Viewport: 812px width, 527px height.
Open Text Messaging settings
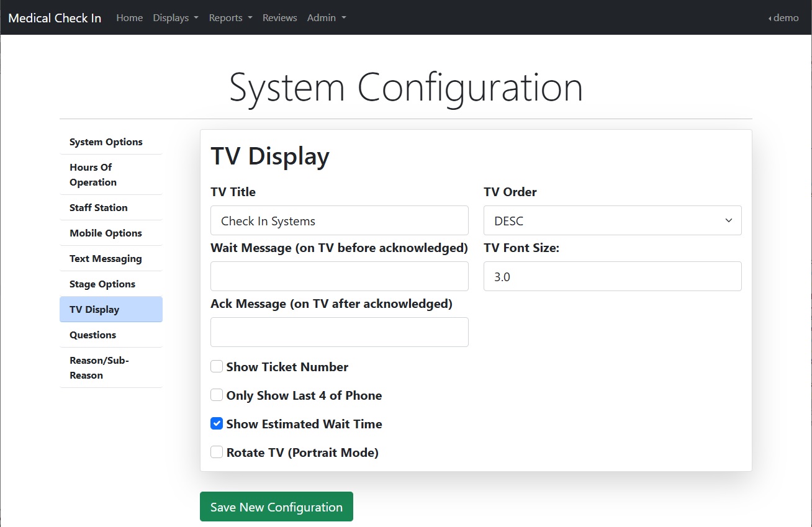tap(111, 258)
